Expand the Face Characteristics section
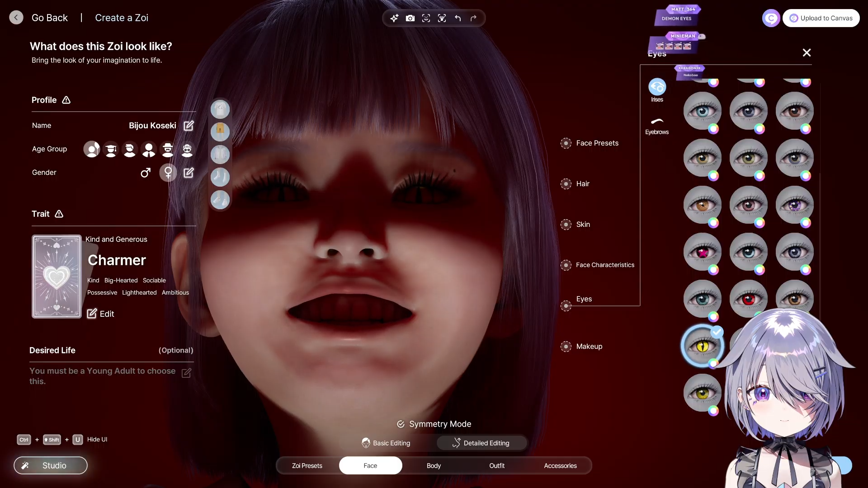Image resolution: width=868 pixels, height=488 pixels. [604, 265]
